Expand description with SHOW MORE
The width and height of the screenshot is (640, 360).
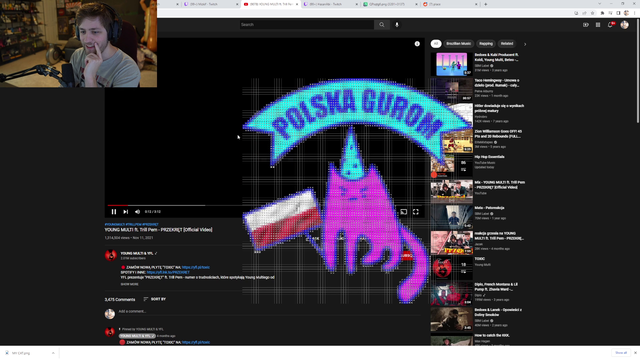click(x=129, y=284)
